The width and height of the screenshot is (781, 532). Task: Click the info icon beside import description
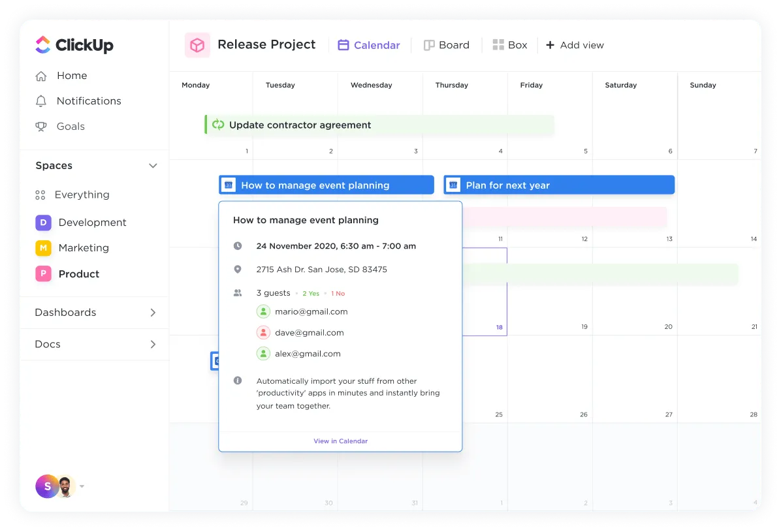click(x=238, y=381)
